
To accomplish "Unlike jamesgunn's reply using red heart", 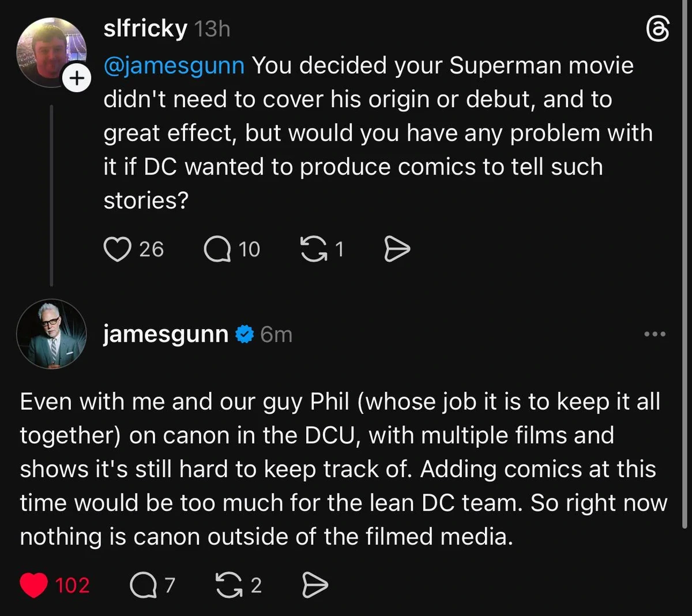I will (34, 585).
